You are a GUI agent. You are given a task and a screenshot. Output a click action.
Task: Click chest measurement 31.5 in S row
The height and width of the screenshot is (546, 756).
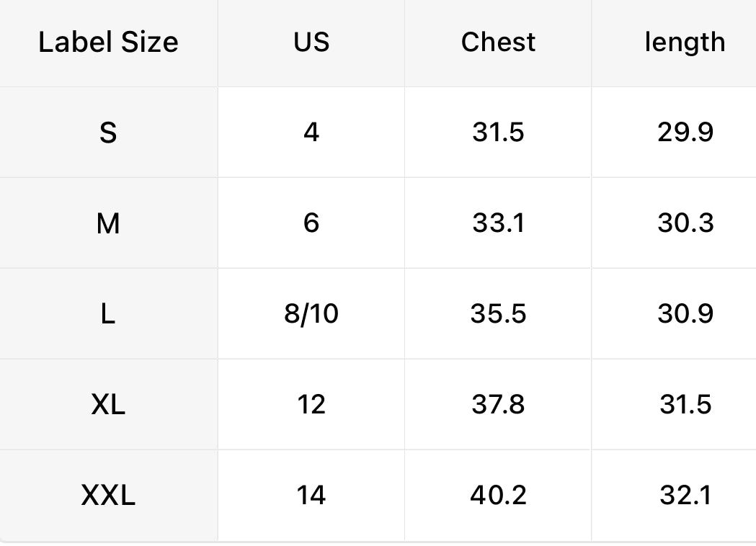[498, 133]
